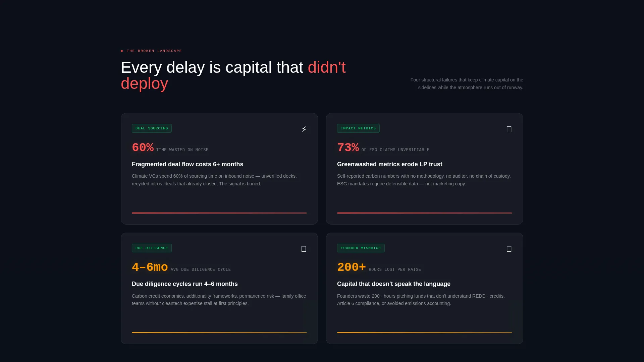Click the icon on the Due Diligence card
Image resolution: width=644 pixels, height=362 pixels.
pos(304,249)
